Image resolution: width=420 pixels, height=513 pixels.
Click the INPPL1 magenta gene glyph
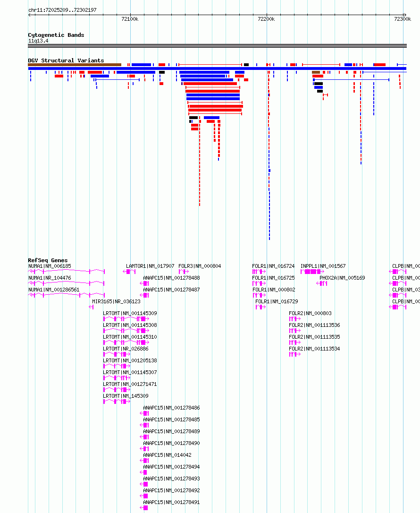click(x=312, y=272)
